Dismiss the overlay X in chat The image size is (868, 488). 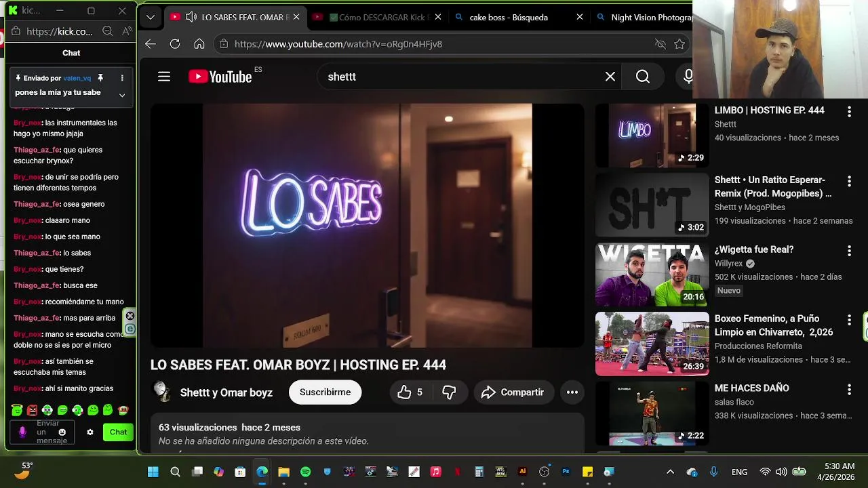[x=130, y=316]
